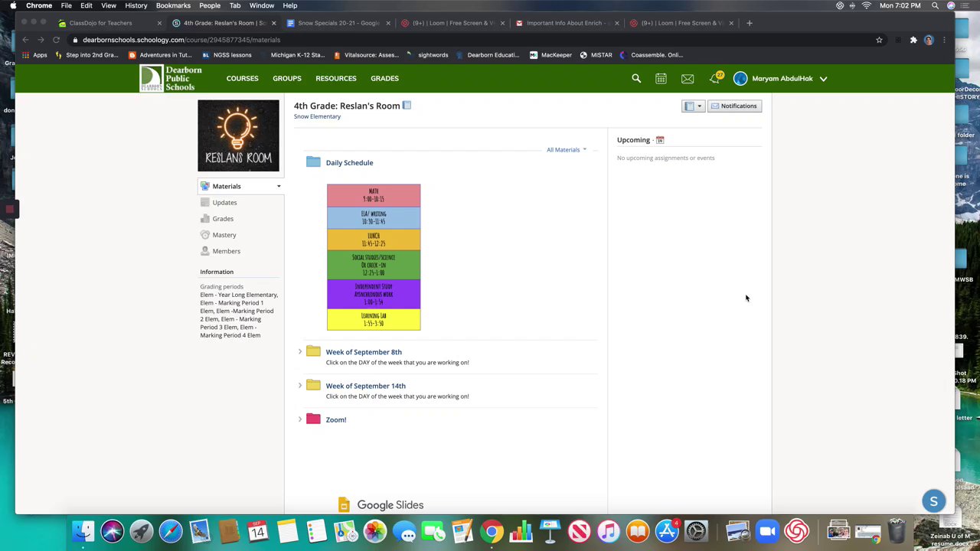Click the red Zoom! folder icon
The image size is (980, 551).
(313, 419)
